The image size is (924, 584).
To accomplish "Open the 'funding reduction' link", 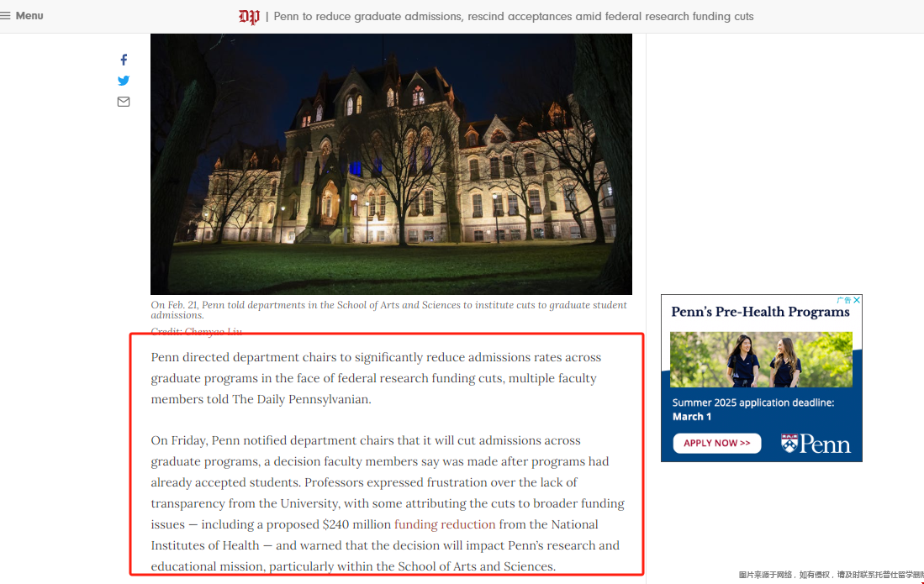I will (x=445, y=524).
